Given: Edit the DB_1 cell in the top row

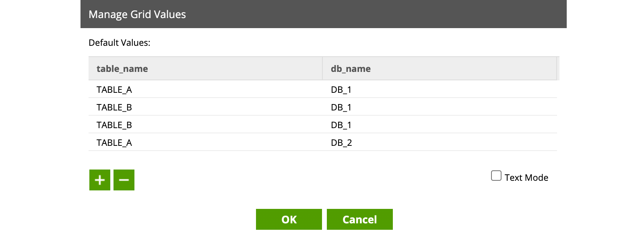Looking at the screenshot, I should (341, 90).
